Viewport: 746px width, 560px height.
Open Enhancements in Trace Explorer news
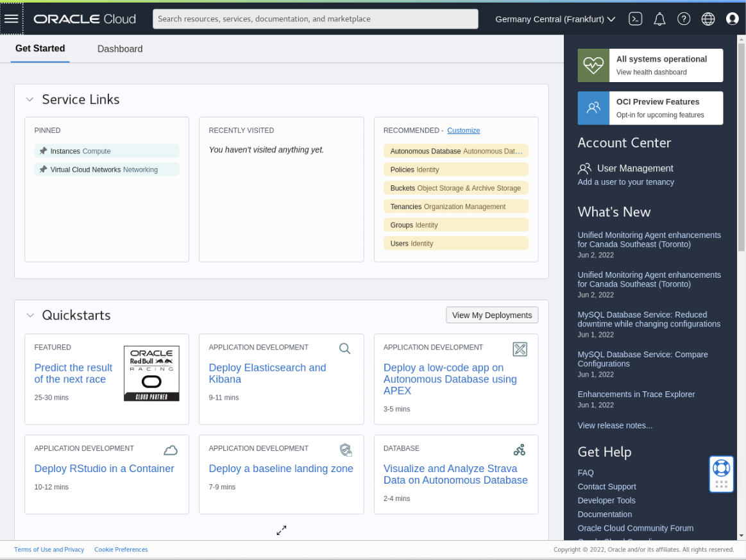coord(636,395)
